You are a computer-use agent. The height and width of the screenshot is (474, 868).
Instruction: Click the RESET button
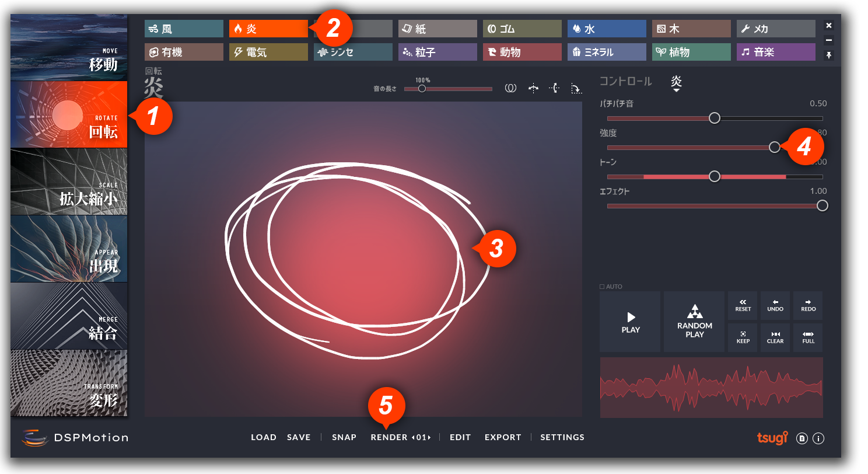[743, 305]
